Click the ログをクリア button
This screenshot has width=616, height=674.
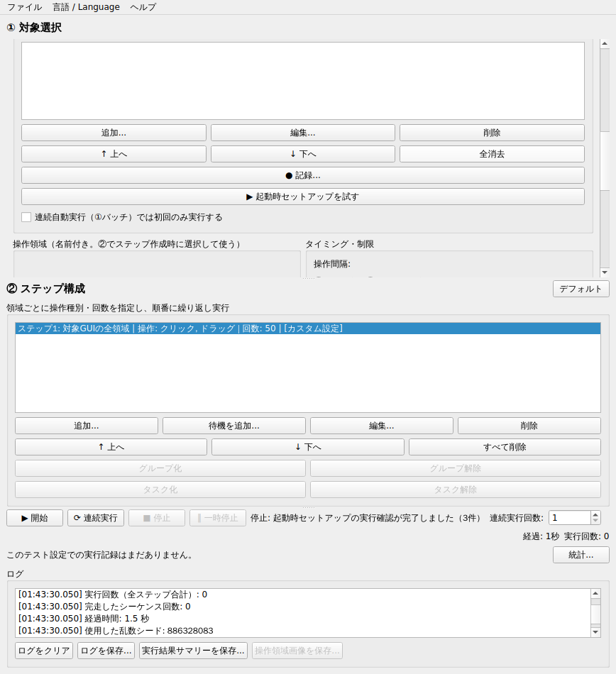coord(44,651)
